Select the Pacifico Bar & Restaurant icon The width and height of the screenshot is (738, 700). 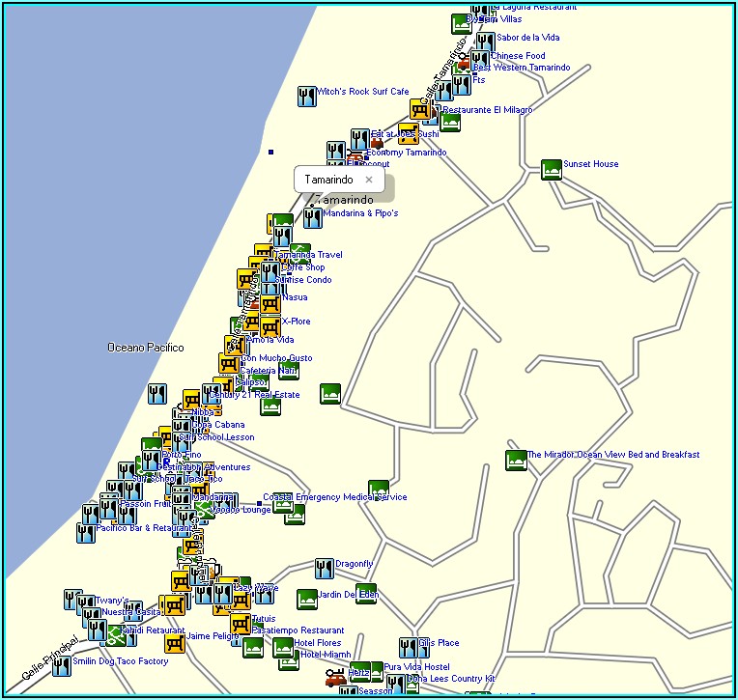(86, 533)
